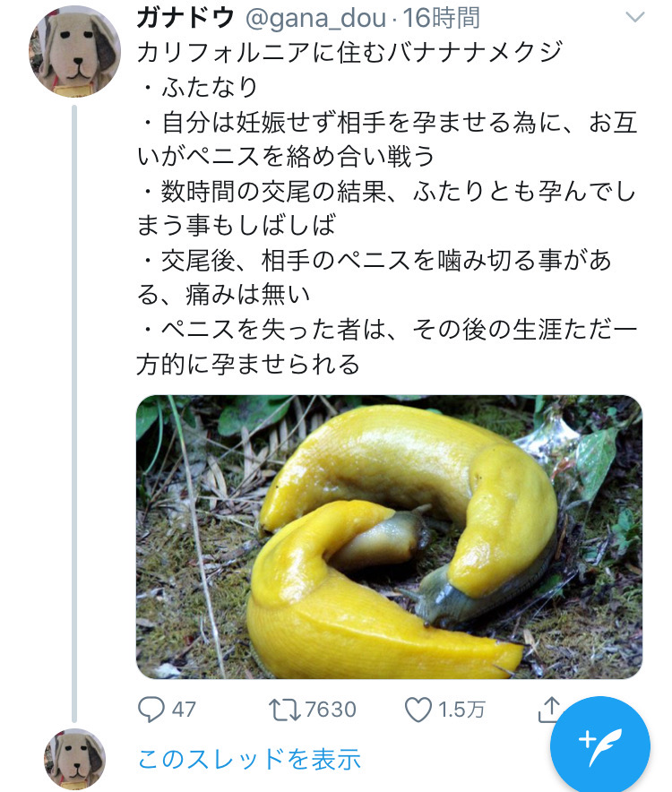Open the dog avatar beside ガナドウ's tweet
This screenshot has width=672, height=792.
coord(74,56)
